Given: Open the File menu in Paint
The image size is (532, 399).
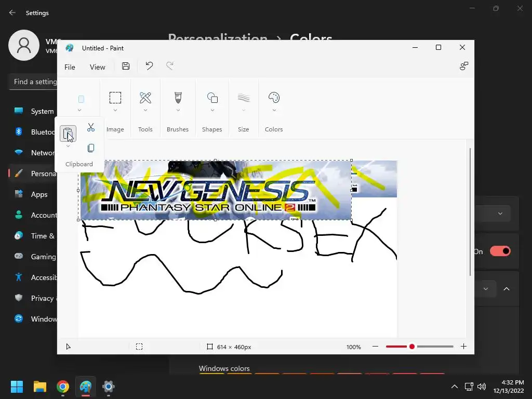Looking at the screenshot, I should [x=70, y=67].
